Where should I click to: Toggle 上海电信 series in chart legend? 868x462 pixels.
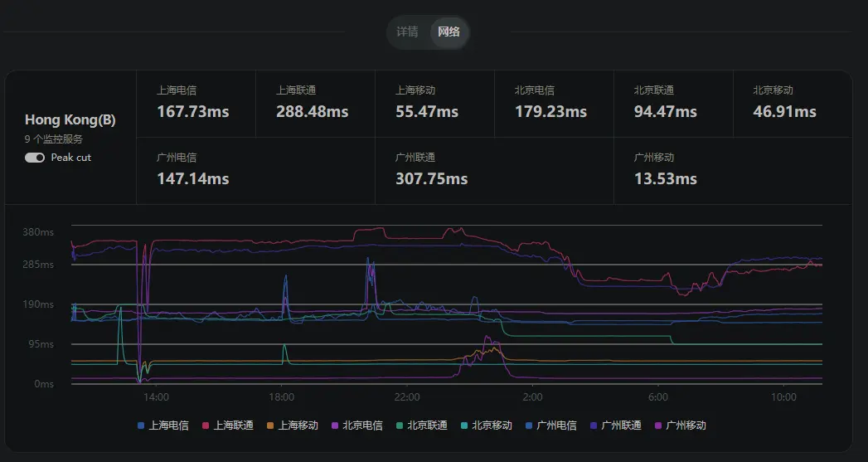pyautogui.click(x=162, y=426)
